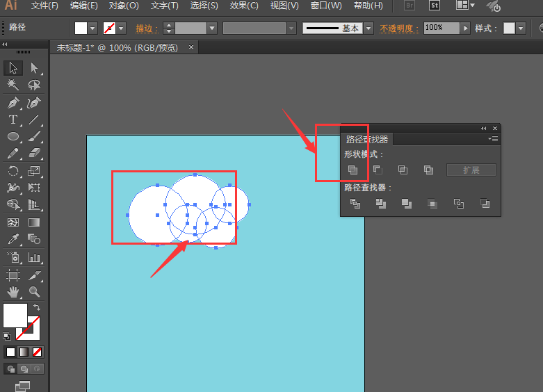Click the Minus Back pathfinder button
543x392 pixels.
coord(485,204)
